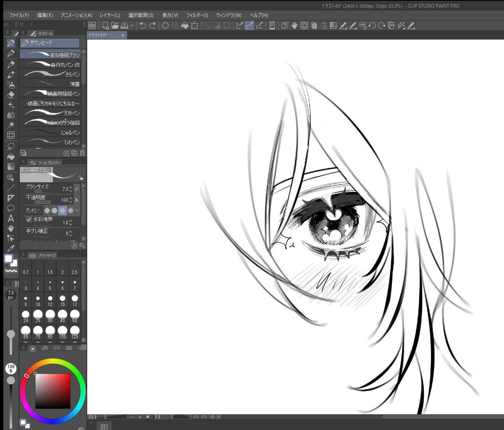Delete sub tool with trash icon
The width and height of the screenshot is (504, 430).
(82, 153)
